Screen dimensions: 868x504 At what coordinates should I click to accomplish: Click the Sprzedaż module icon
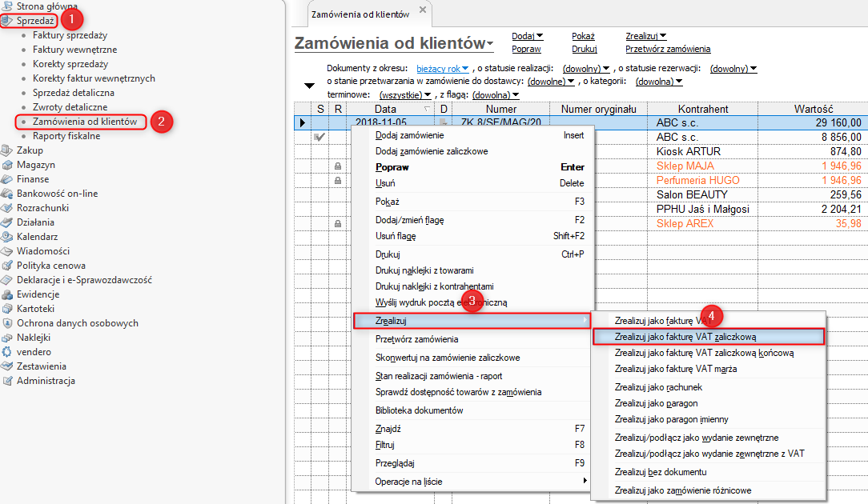pos(6,21)
